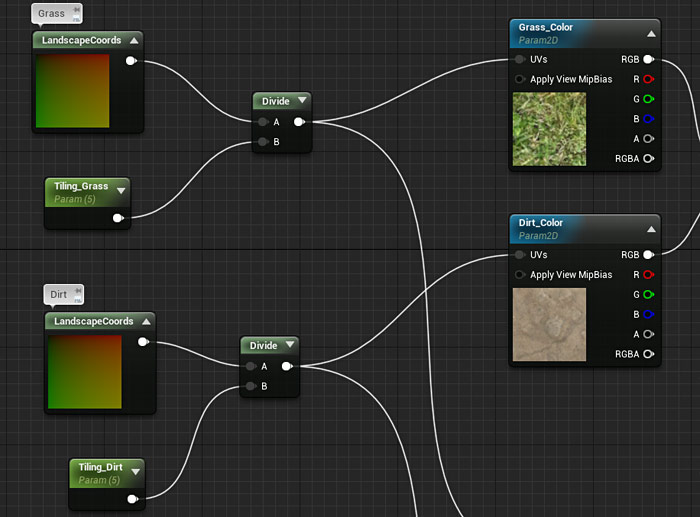Click the top LandscapeCoords color preview
The height and width of the screenshot is (517, 700).
[72, 91]
